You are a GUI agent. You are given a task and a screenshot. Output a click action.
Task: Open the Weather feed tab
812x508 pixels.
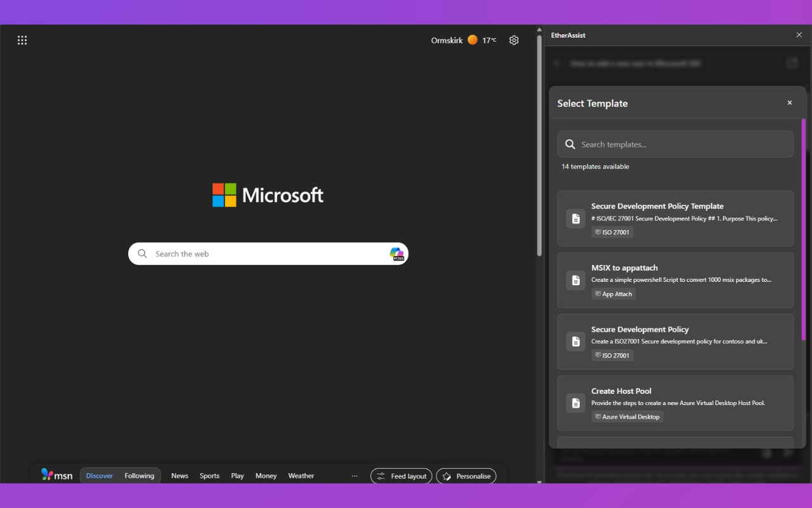pyautogui.click(x=301, y=476)
